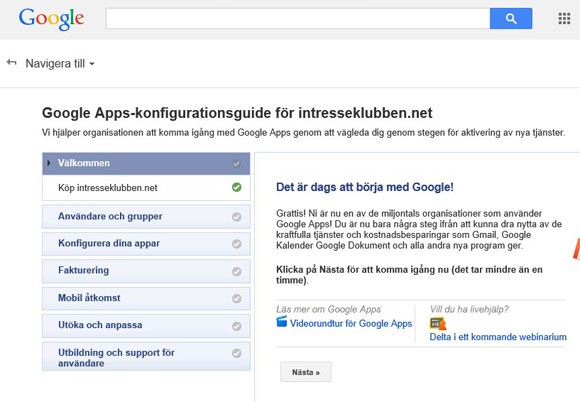Click the grey checkmark on Mobil åtkomst
Screen dimensions: 580x402
(x=237, y=298)
